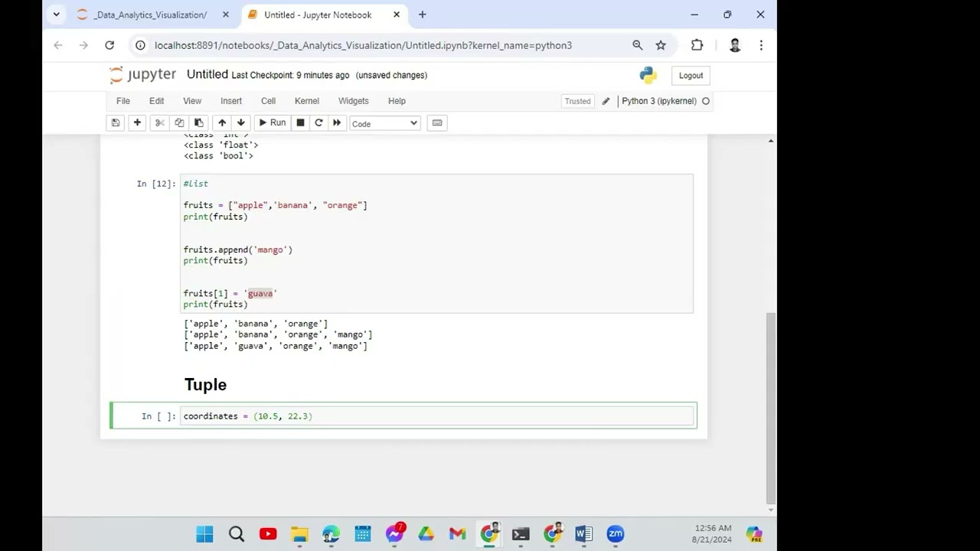Open the command palette keyboard icon
Screen dimensions: 980x551
tap(437, 122)
